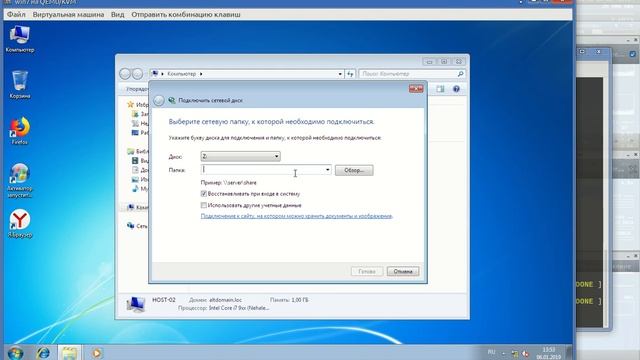640x360 pixels.
Task: Click the Explorer forward navigation arrow
Action: coord(138,74)
